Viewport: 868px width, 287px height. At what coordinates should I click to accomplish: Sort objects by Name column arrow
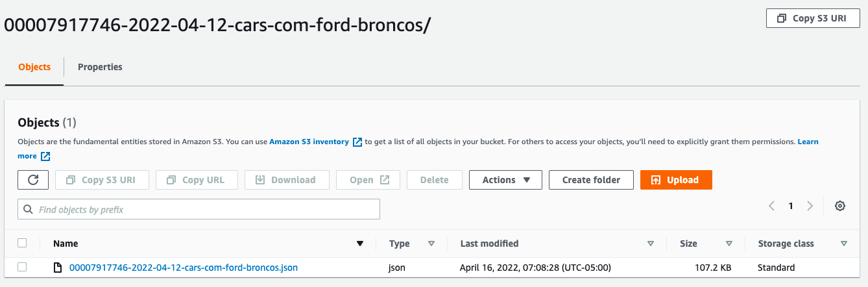[x=360, y=244]
